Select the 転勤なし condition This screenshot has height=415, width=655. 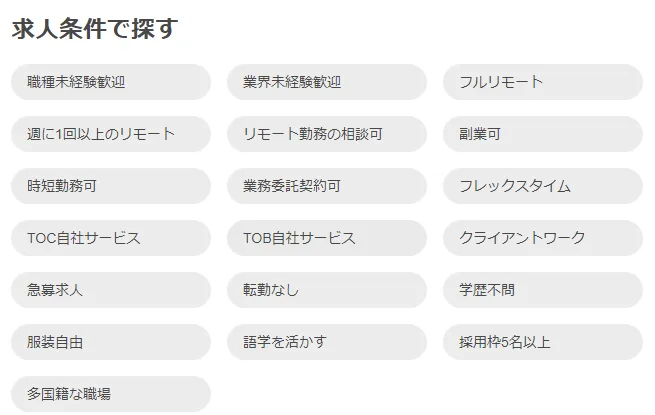327,290
